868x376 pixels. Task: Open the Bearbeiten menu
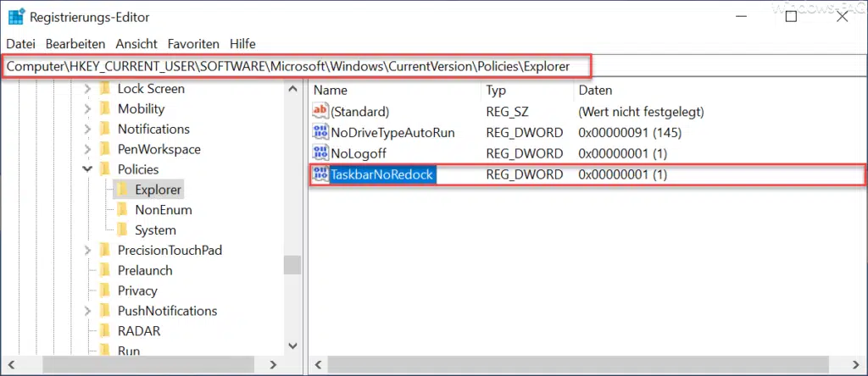(x=75, y=43)
